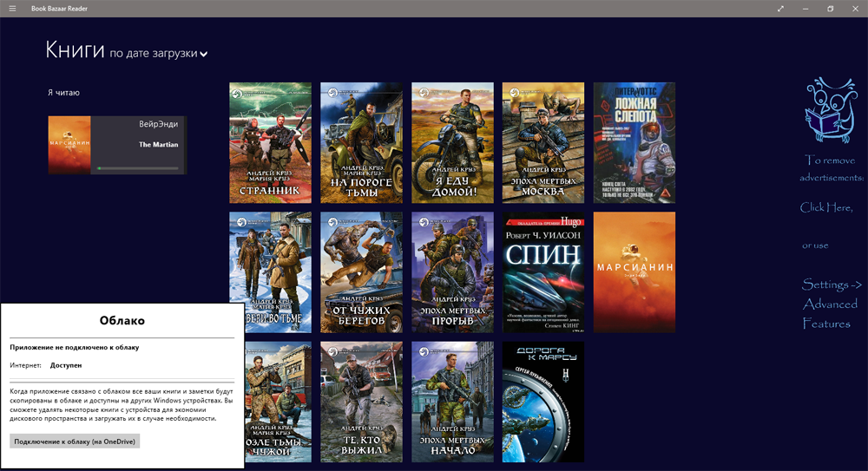Open the book 'Возле тьмы. Чужой'
Image resolution: width=868 pixels, height=471 pixels.
coord(278,402)
